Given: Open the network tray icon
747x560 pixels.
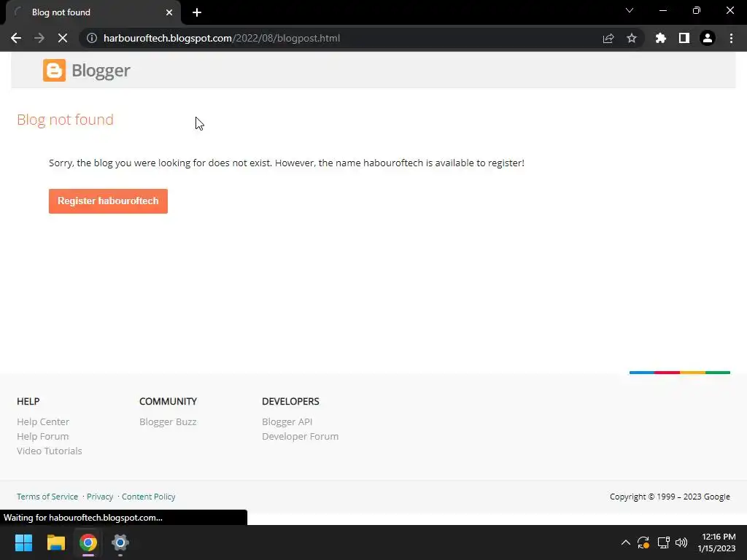Looking at the screenshot, I should point(664,542).
